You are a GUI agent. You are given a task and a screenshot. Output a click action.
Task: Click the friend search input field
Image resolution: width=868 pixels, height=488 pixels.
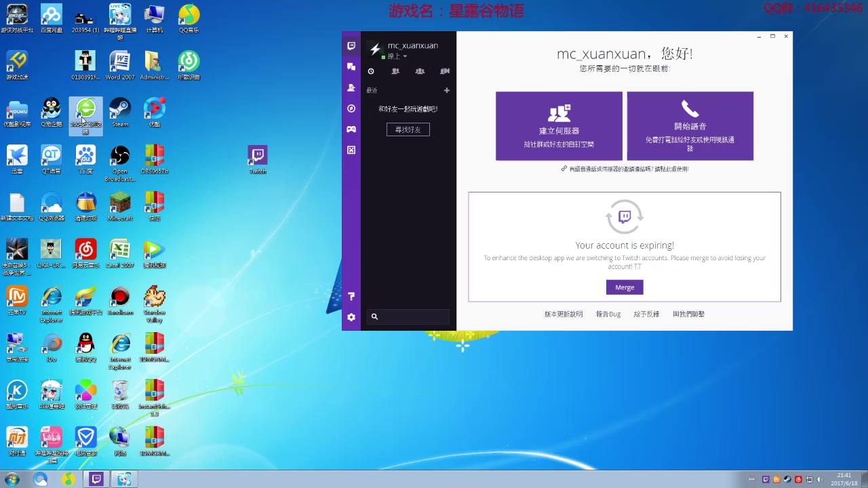(408, 317)
